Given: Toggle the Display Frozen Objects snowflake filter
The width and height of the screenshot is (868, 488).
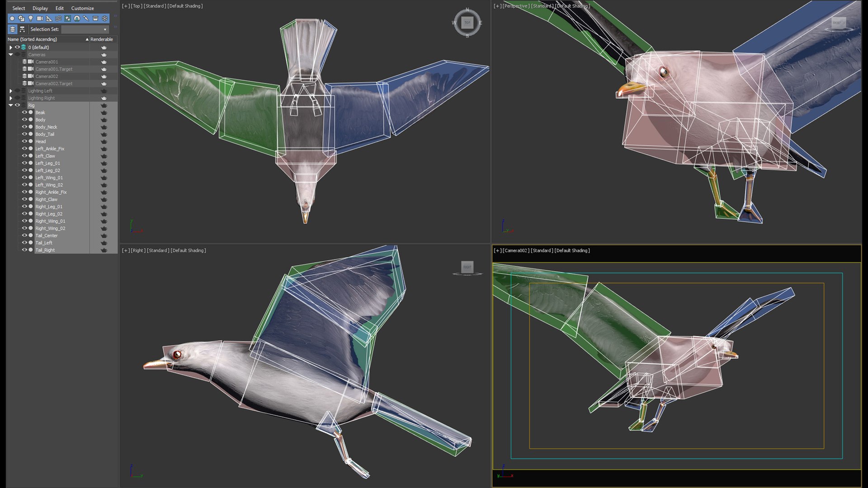Looking at the screenshot, I should tap(104, 19).
